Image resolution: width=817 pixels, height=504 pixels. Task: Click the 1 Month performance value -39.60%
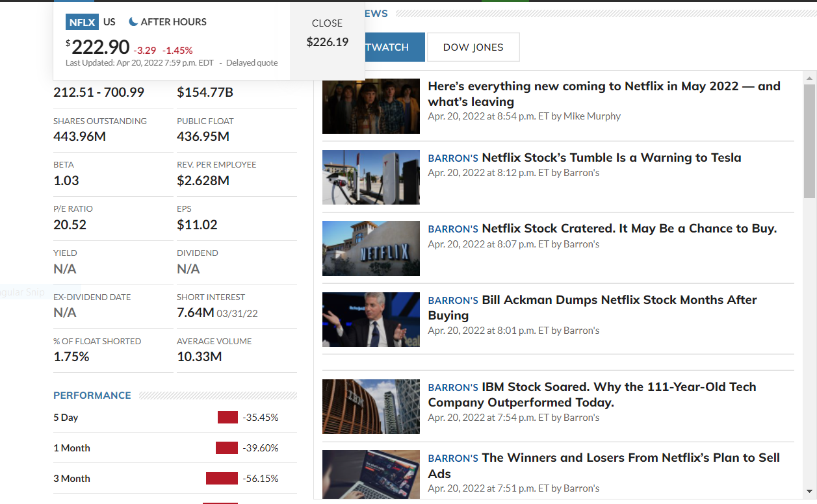[261, 448]
